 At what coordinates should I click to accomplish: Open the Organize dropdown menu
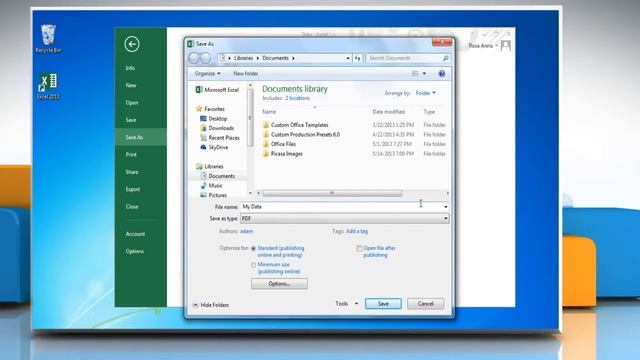(x=207, y=73)
